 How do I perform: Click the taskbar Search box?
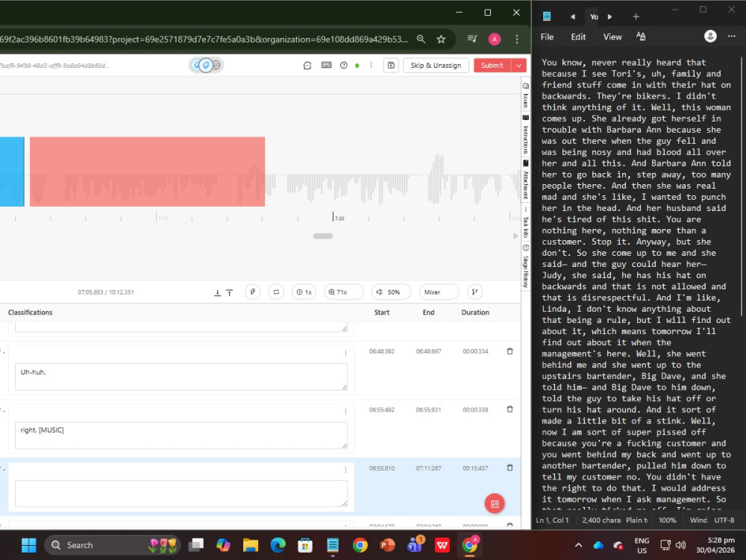[113, 545]
